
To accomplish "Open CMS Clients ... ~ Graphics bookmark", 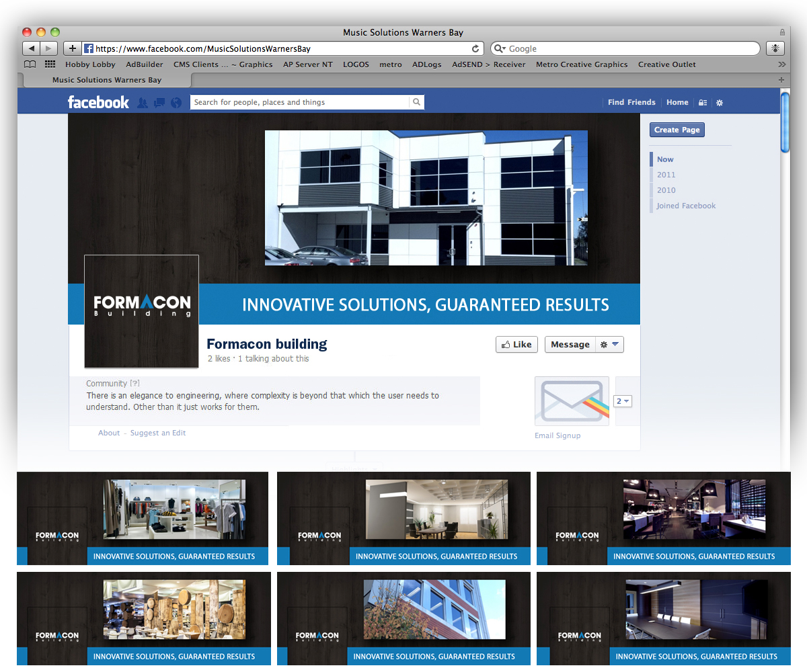I will 223,65.
